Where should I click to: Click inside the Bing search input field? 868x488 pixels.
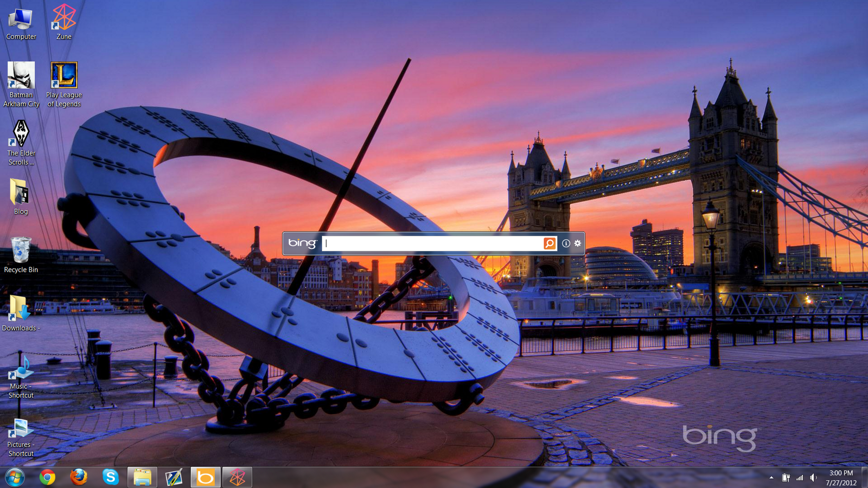pos(429,243)
